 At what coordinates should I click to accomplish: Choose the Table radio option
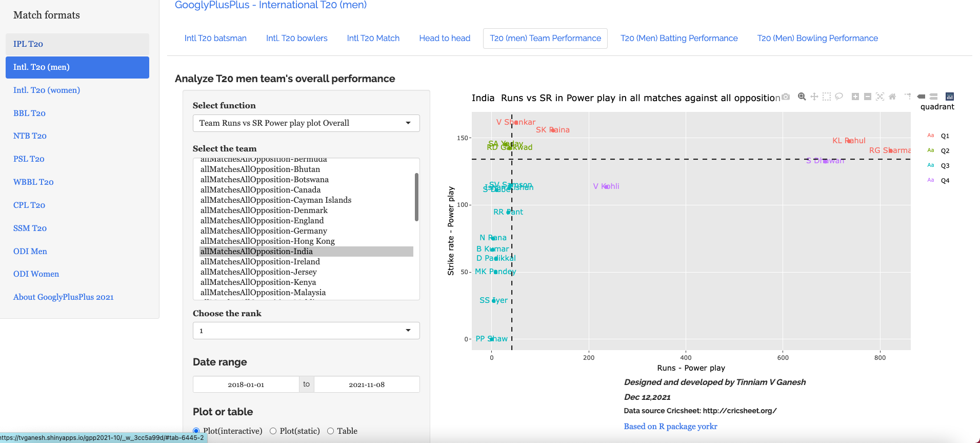[331, 431]
